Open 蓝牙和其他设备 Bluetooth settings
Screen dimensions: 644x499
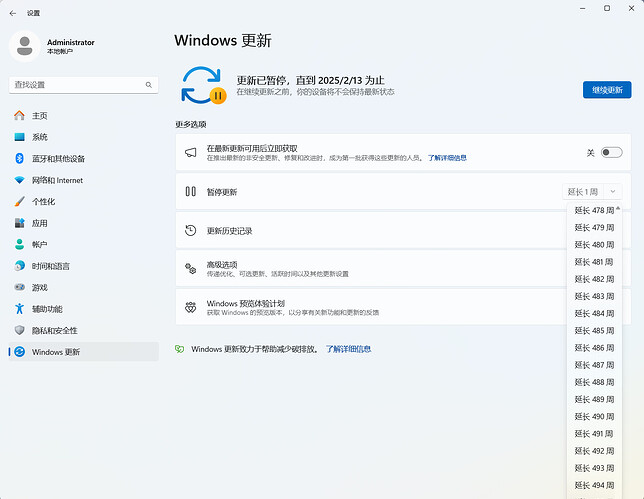point(83,159)
